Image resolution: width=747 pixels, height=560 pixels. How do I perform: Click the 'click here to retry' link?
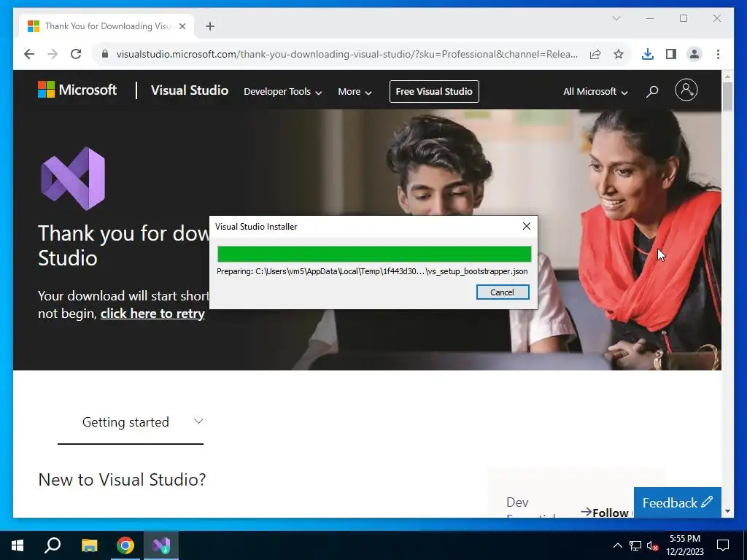(x=152, y=314)
